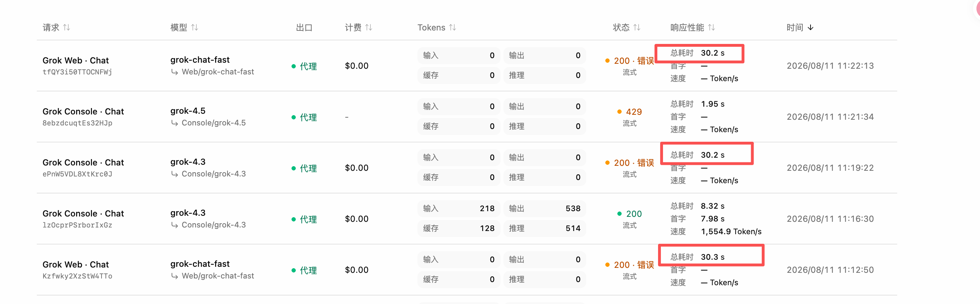Viewport: 980px width, 304px height.
Task: Click 流式 label under status 429
Action: click(x=630, y=123)
